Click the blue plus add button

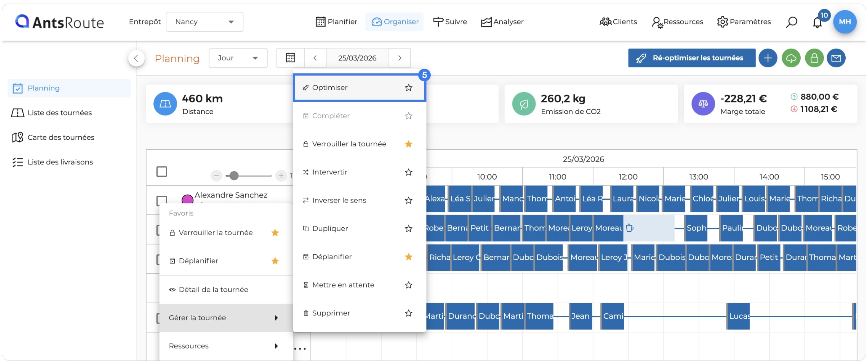click(x=768, y=58)
